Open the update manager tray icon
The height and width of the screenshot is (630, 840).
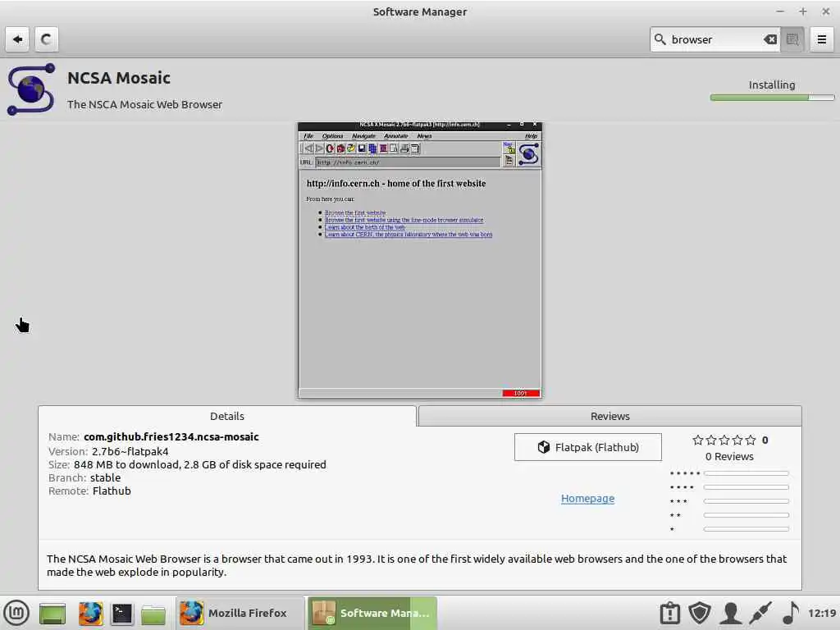[x=669, y=614]
